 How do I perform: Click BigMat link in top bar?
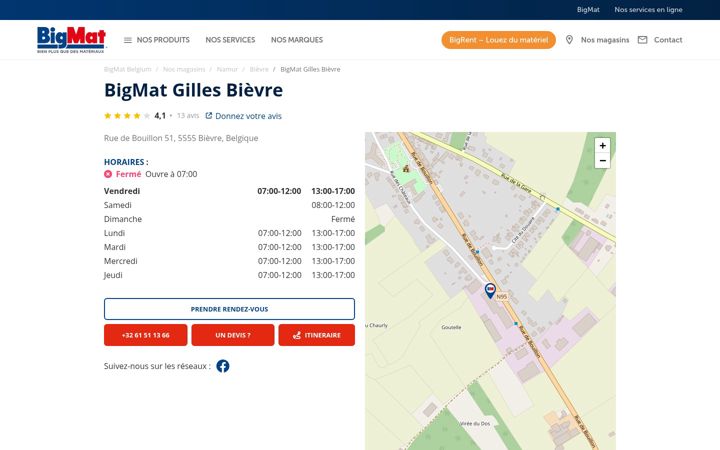(x=588, y=10)
